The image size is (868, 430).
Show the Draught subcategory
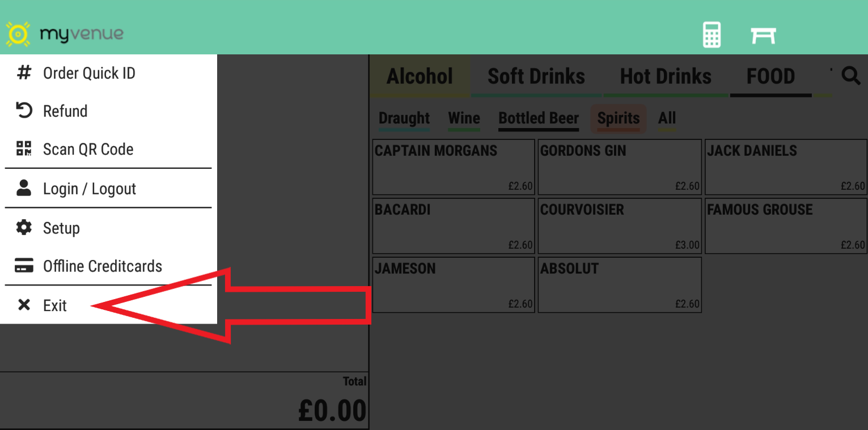pos(404,118)
